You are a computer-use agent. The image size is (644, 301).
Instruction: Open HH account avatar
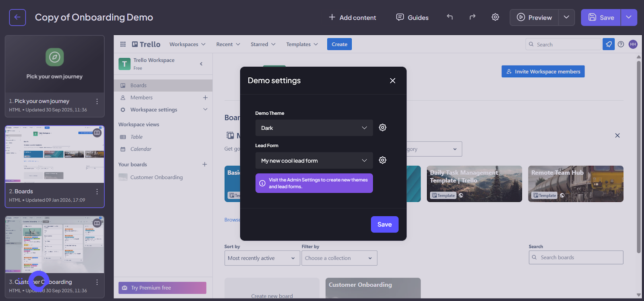[633, 44]
